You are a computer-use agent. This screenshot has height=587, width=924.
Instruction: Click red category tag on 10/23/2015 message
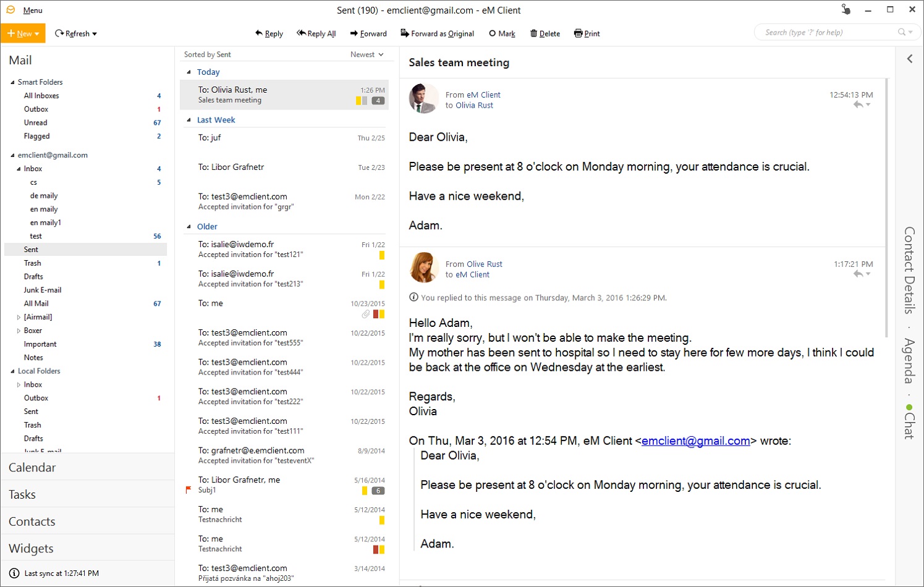376,315
